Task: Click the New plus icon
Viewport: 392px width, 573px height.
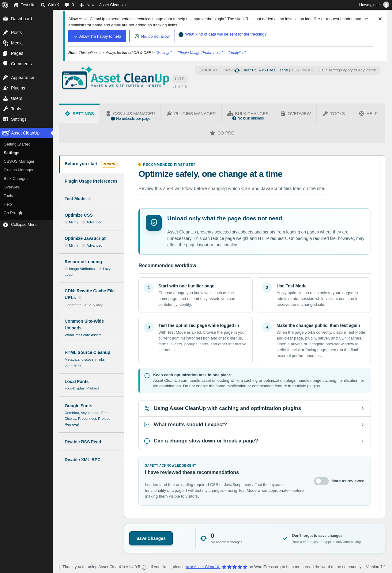Action: click(81, 5)
